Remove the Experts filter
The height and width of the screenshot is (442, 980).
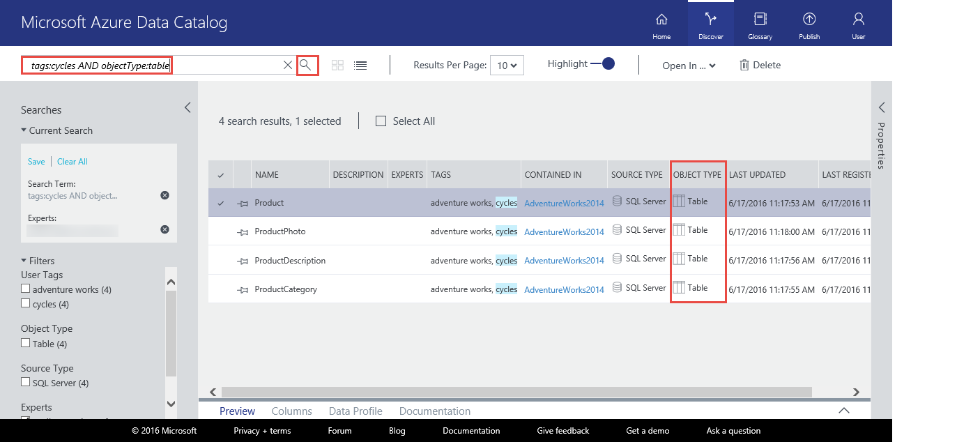click(164, 229)
